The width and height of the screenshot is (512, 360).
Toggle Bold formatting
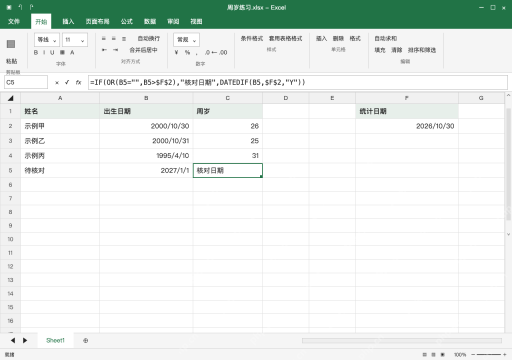[36, 52]
